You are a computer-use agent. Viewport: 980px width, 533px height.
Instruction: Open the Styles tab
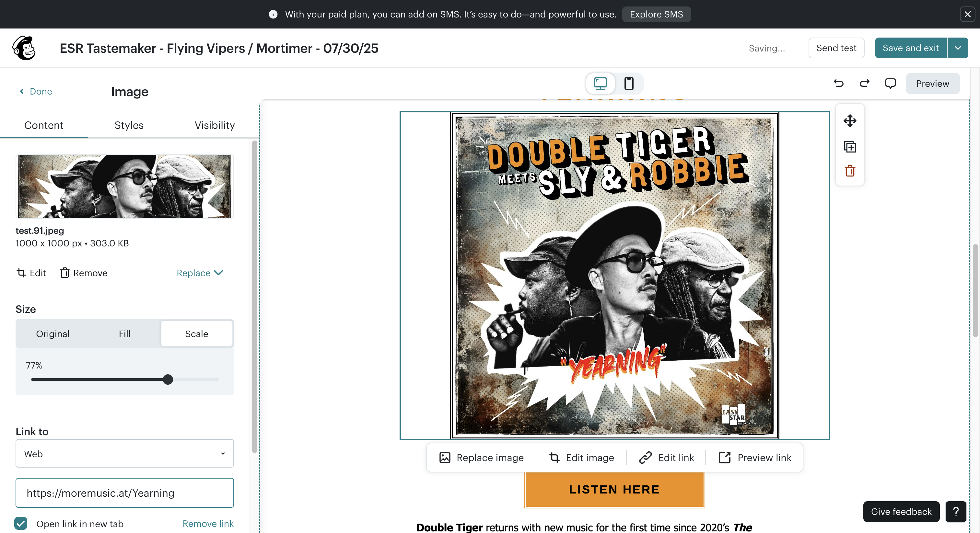pyautogui.click(x=129, y=125)
